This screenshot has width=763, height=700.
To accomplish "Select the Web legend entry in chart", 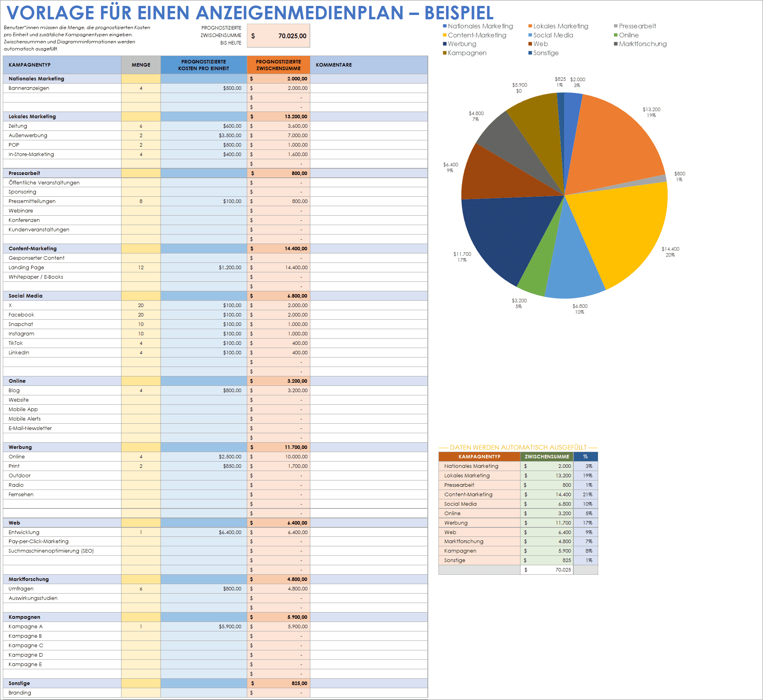I will [x=538, y=44].
